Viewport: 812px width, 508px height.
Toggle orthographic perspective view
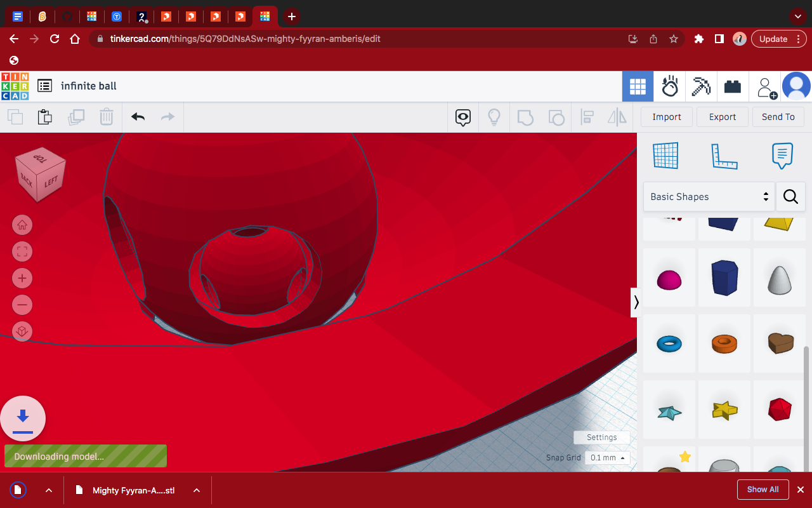[x=22, y=331]
